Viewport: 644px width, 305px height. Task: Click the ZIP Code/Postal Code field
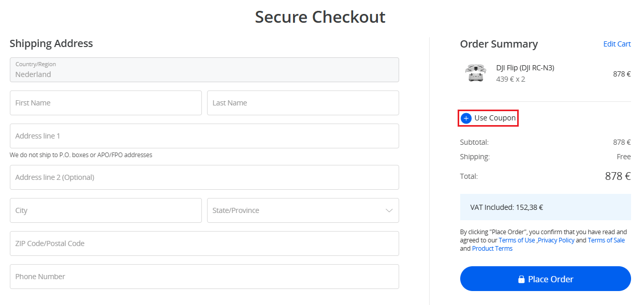(204, 243)
